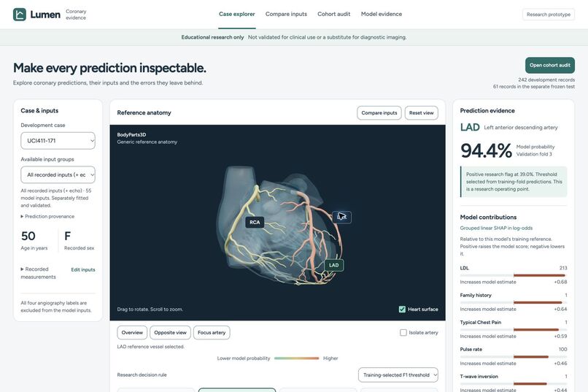Click the LAD heading in Prediction evidence
Screen dimensions: 588x392
point(470,128)
